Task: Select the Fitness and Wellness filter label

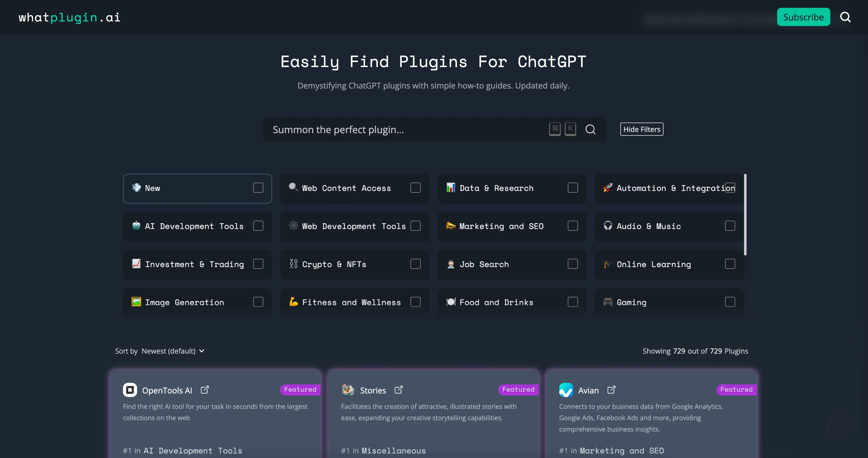Action: [x=351, y=303]
